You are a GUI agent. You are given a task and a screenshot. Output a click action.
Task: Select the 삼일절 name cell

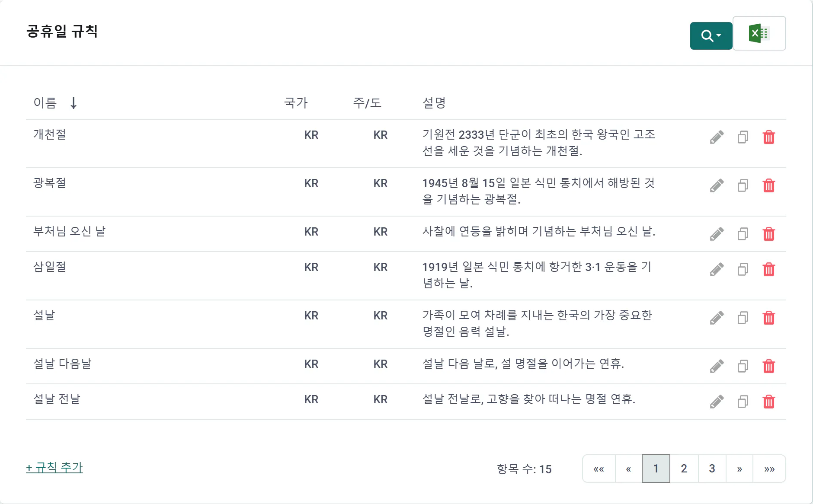(x=50, y=267)
